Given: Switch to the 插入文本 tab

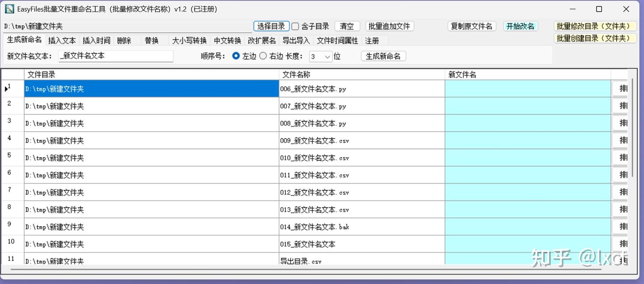Looking at the screenshot, I should tap(62, 40).
